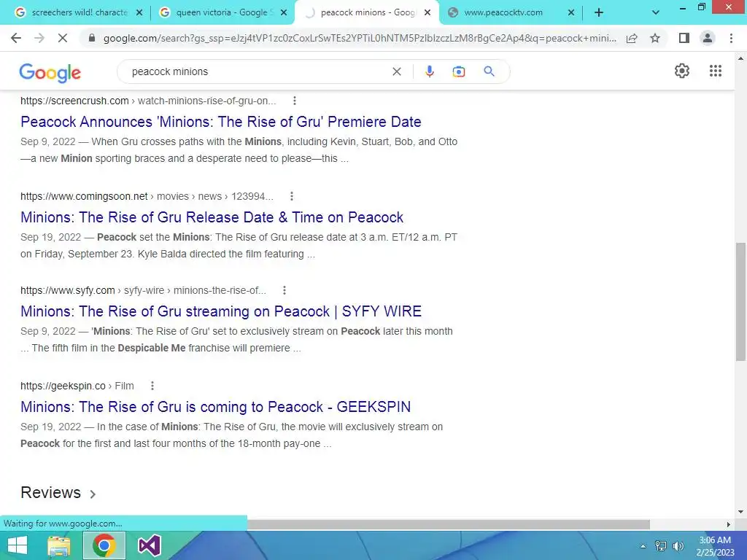Open the tab search dropdown
Viewport: 747px width, 560px height.
tap(656, 13)
